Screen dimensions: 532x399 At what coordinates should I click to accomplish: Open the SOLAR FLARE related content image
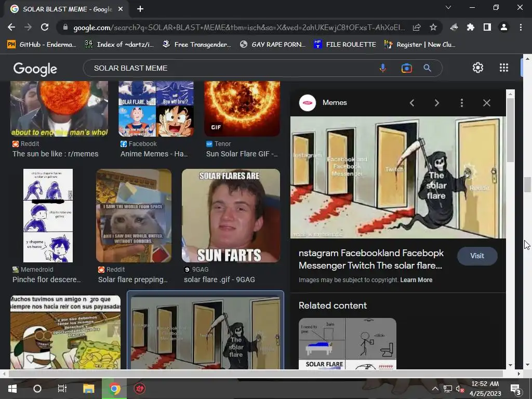tap(347, 343)
